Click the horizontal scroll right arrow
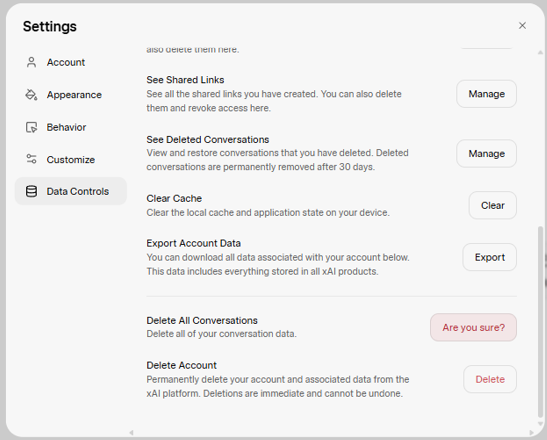This screenshot has height=440, width=547. pyautogui.click(x=531, y=433)
